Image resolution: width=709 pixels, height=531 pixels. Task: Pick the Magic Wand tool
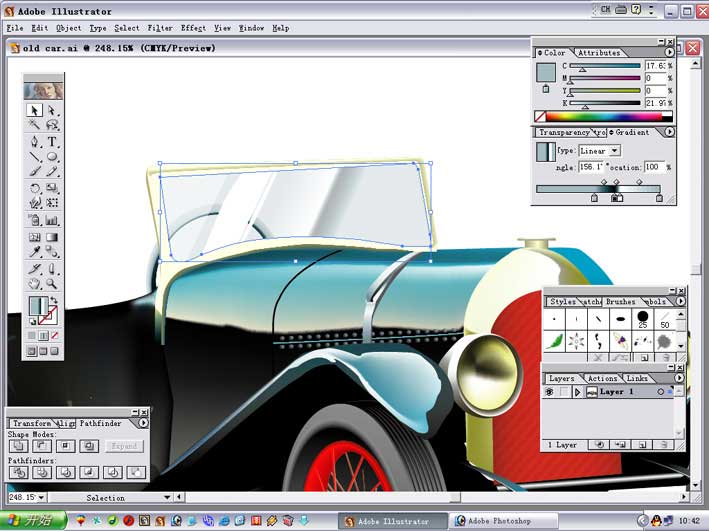(34, 124)
